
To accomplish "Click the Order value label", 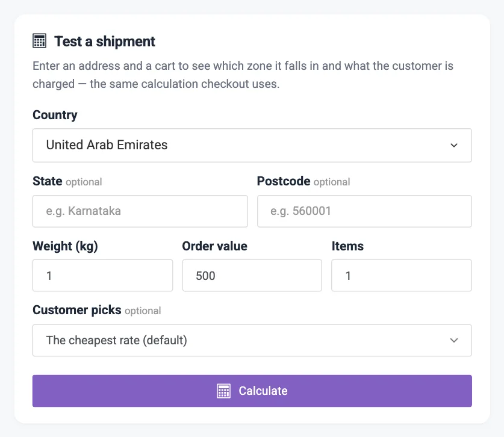I will click(x=215, y=246).
